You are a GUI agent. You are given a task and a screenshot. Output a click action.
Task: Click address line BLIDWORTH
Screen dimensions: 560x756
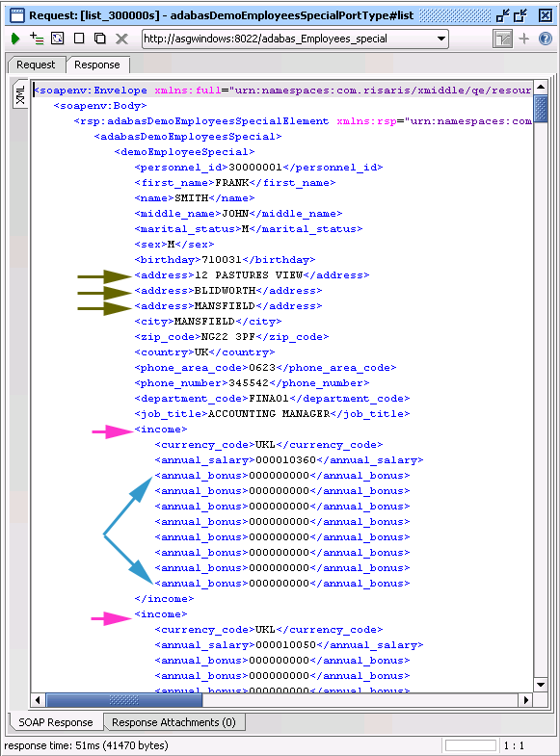228,291
